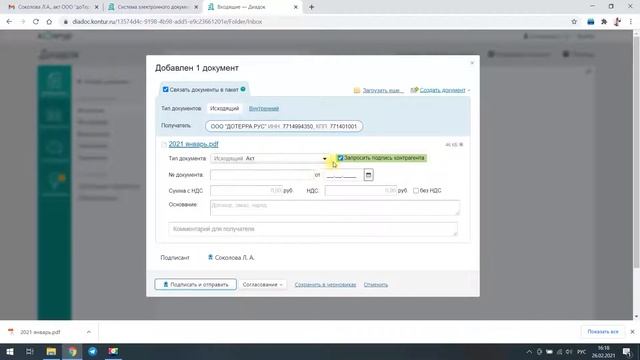This screenshot has width=640, height=360.
Task: Open browser home page
Action: coord(49,22)
